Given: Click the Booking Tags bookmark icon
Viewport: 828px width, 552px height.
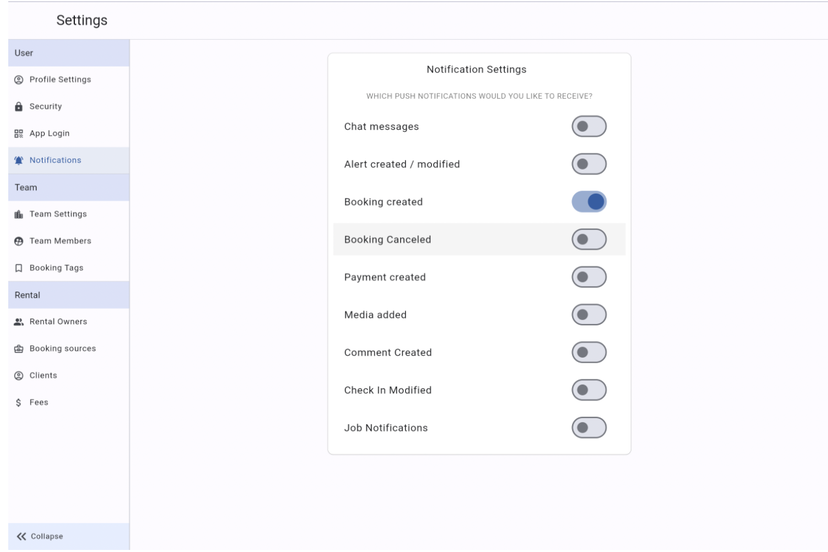Looking at the screenshot, I should tap(18, 269).
